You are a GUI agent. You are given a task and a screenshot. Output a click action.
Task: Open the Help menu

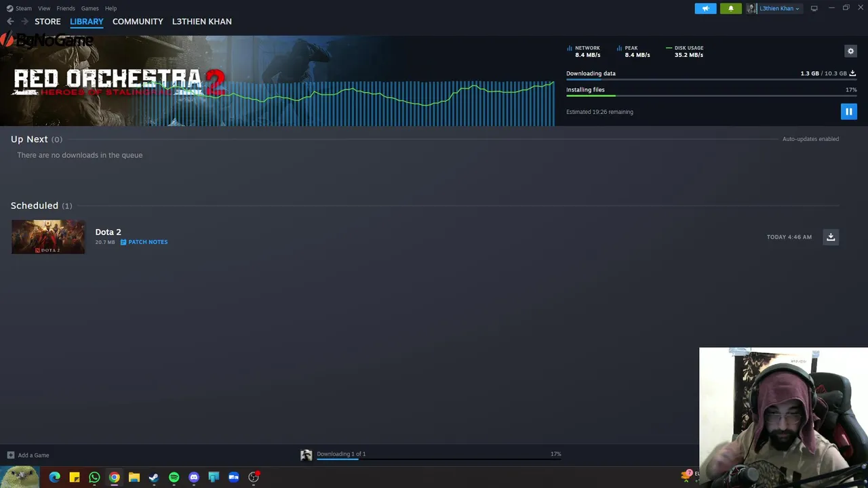[111, 8]
